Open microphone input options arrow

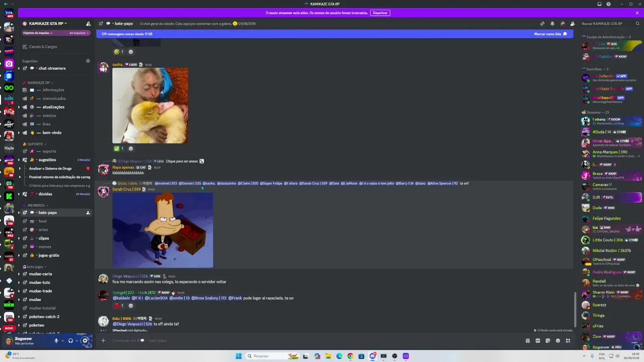click(62, 340)
